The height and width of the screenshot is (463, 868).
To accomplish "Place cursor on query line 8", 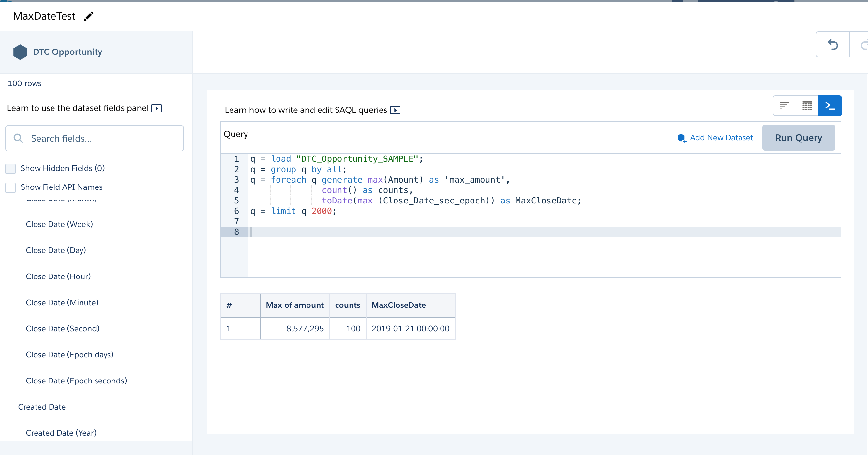I will click(x=544, y=232).
